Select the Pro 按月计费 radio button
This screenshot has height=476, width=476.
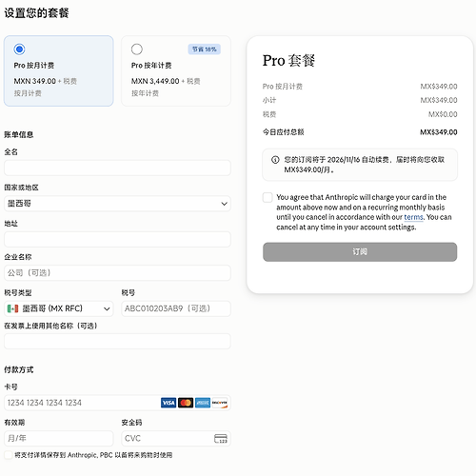tap(19, 50)
